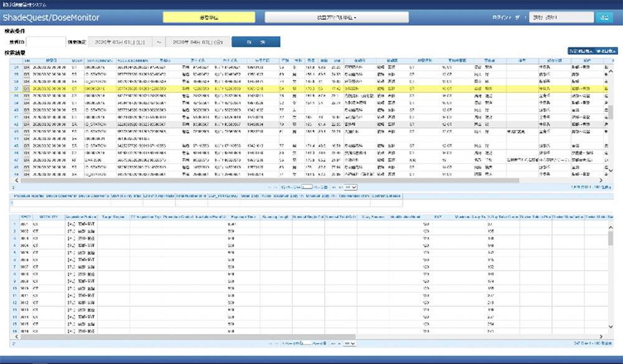Sort by StationName column header in top grid
623x364 pixels.
[100, 61]
